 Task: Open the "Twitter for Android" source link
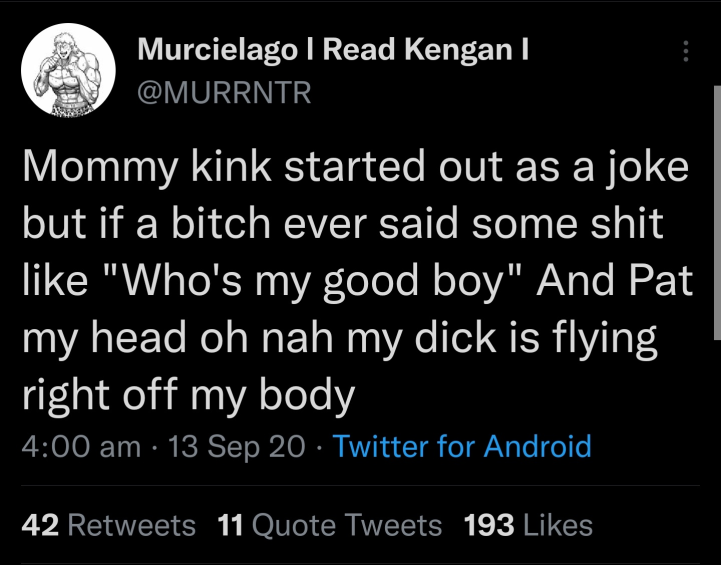point(461,446)
